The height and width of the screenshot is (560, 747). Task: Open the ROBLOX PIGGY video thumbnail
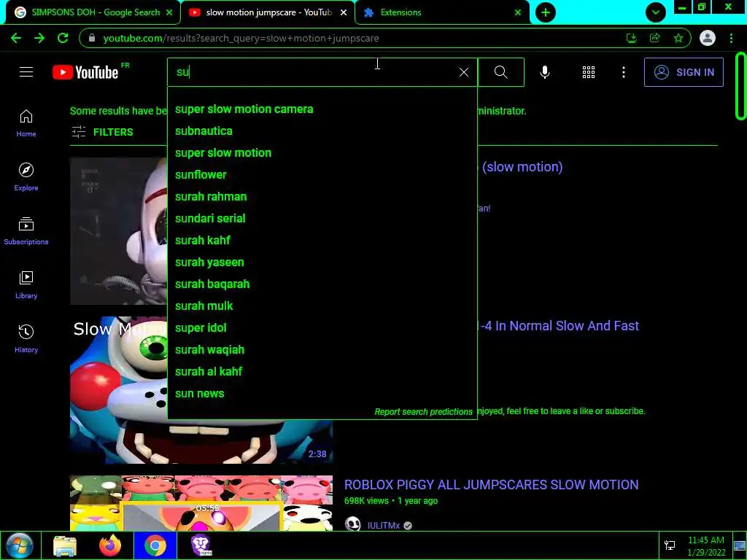click(201, 503)
